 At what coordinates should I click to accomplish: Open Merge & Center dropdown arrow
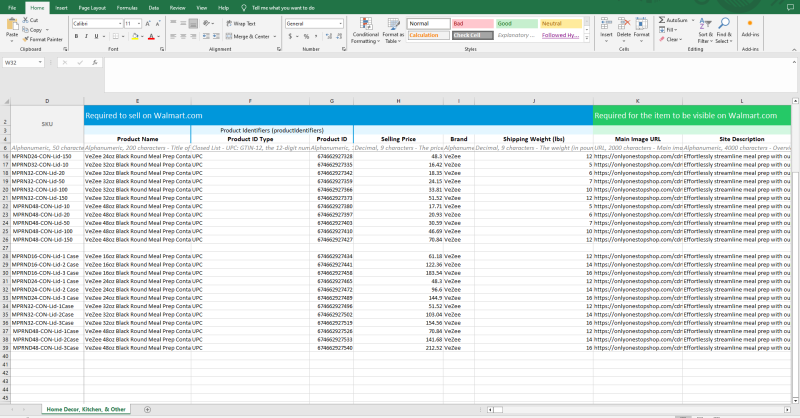click(x=274, y=36)
